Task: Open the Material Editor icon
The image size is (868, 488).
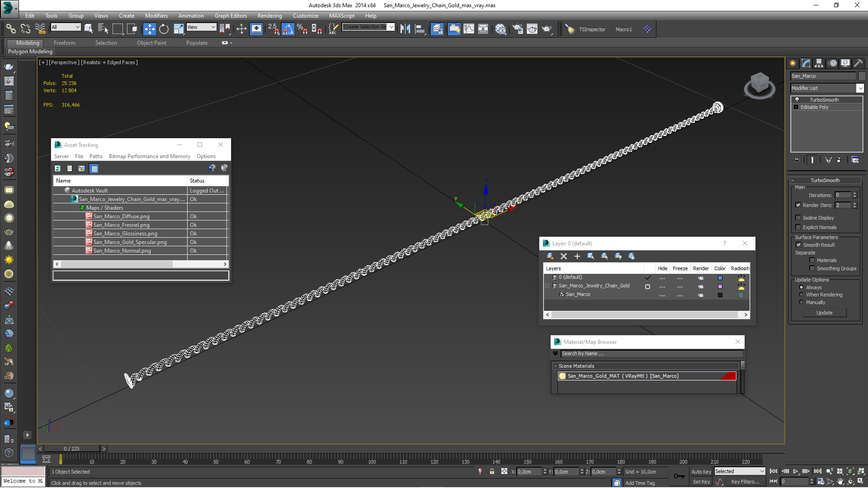Action: tap(500, 29)
